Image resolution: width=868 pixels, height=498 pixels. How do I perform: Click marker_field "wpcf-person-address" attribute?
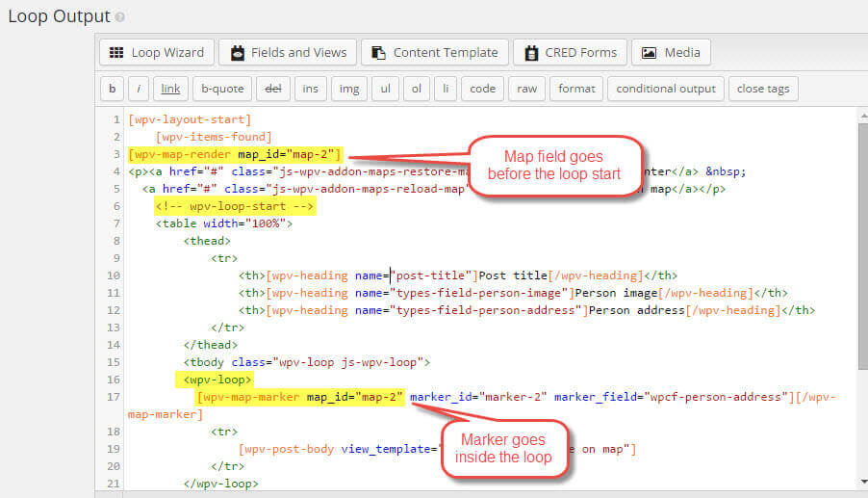pos(671,397)
